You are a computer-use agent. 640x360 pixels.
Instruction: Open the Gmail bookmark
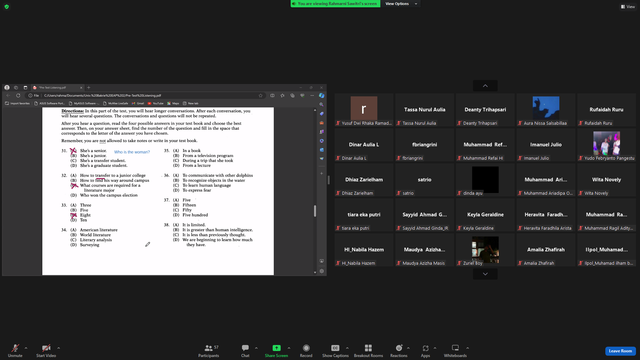[x=138, y=103]
